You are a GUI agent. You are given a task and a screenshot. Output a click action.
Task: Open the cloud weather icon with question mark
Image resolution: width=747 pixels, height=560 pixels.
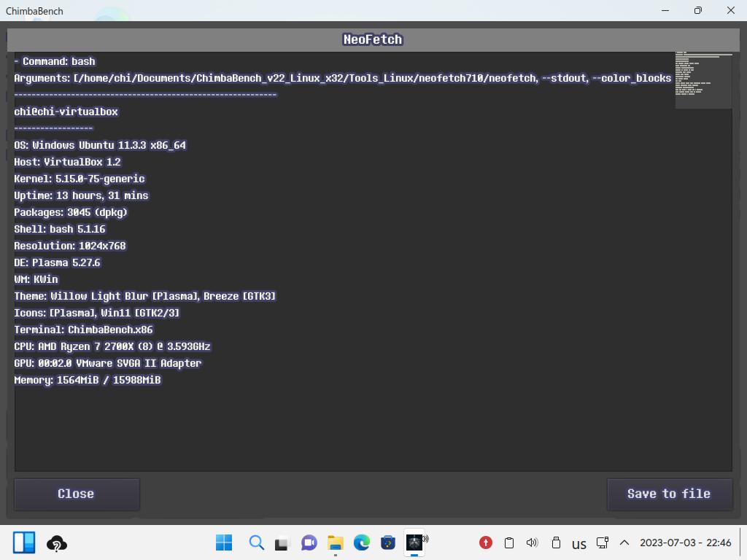click(x=57, y=543)
